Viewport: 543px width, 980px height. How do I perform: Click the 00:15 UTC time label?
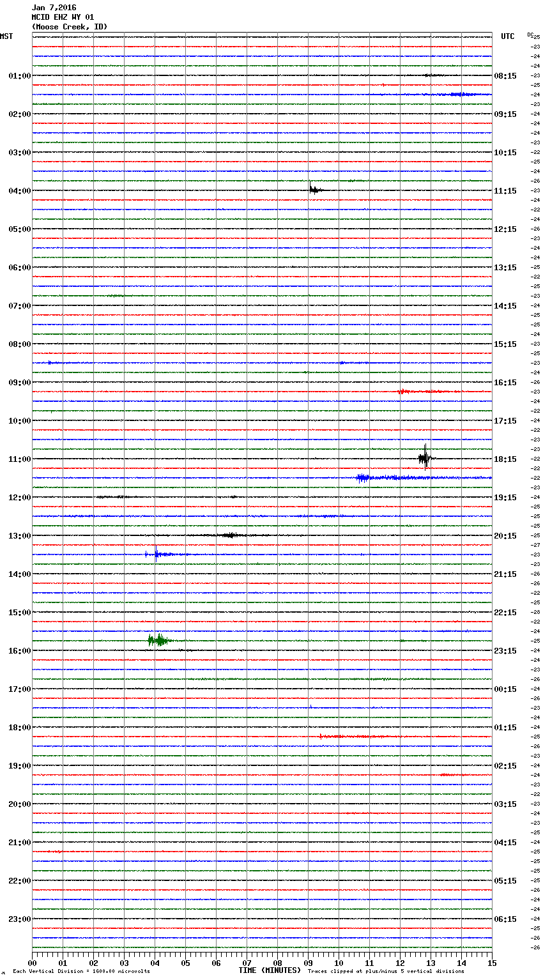tap(505, 689)
